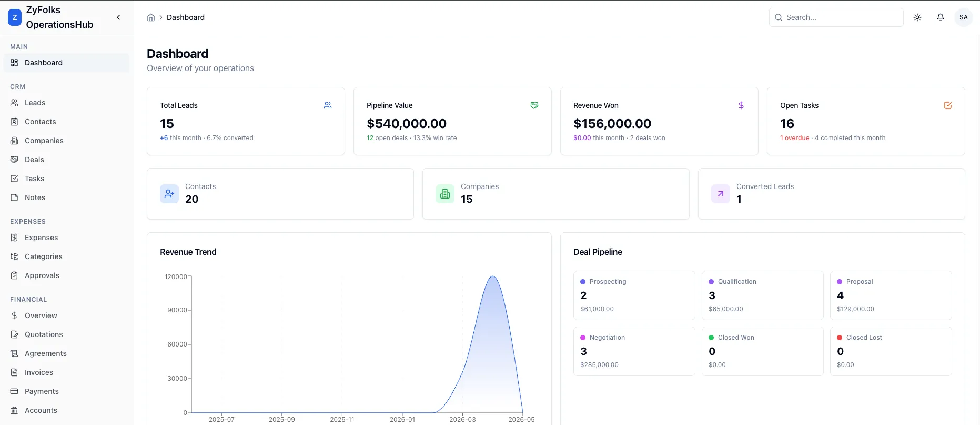Click the $156,000.00 revenue won value
The height and width of the screenshot is (425, 980).
click(x=612, y=124)
